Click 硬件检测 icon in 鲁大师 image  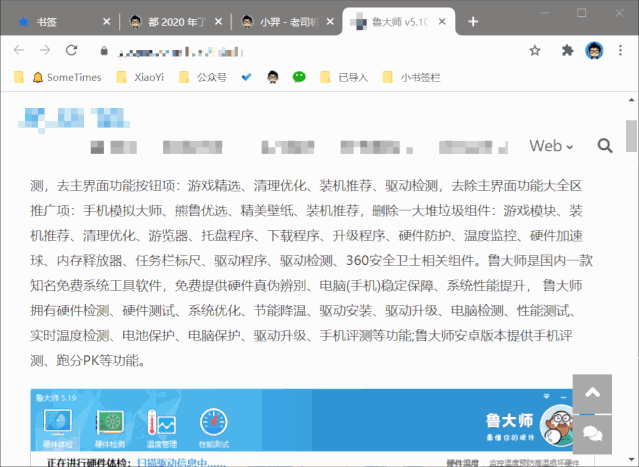pyautogui.click(x=110, y=428)
